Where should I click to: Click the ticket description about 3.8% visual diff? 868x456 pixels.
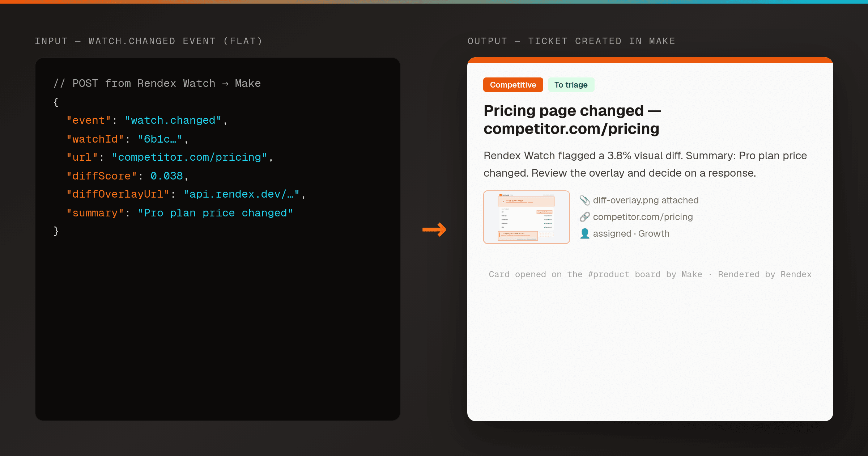(x=645, y=164)
